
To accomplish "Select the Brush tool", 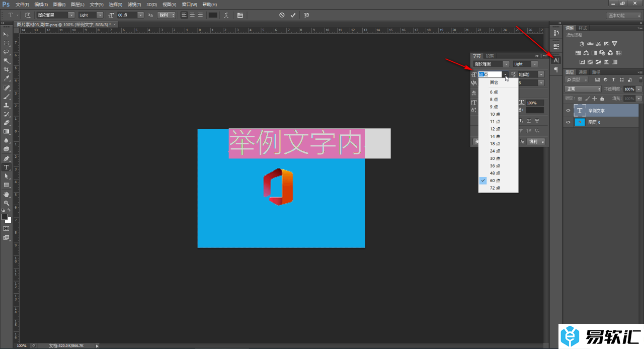I will click(7, 97).
